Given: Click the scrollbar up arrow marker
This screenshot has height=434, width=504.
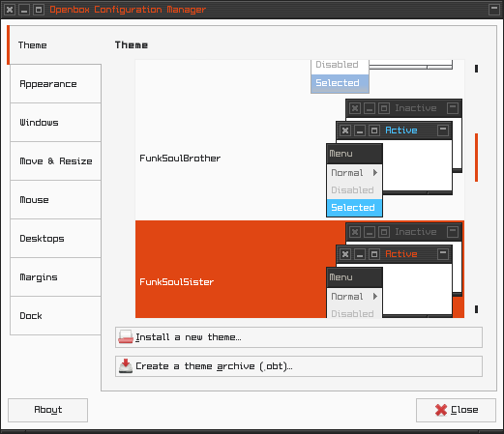Looking at the screenshot, I should [476, 69].
